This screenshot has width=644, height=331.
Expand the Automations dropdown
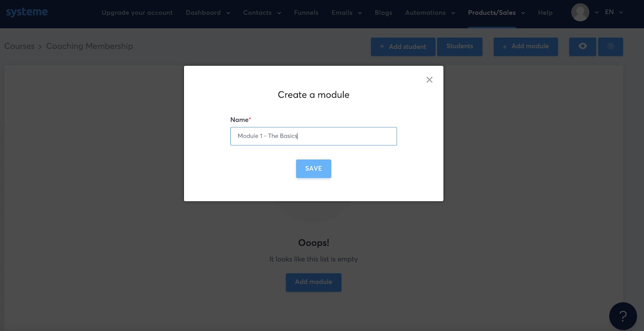[430, 13]
